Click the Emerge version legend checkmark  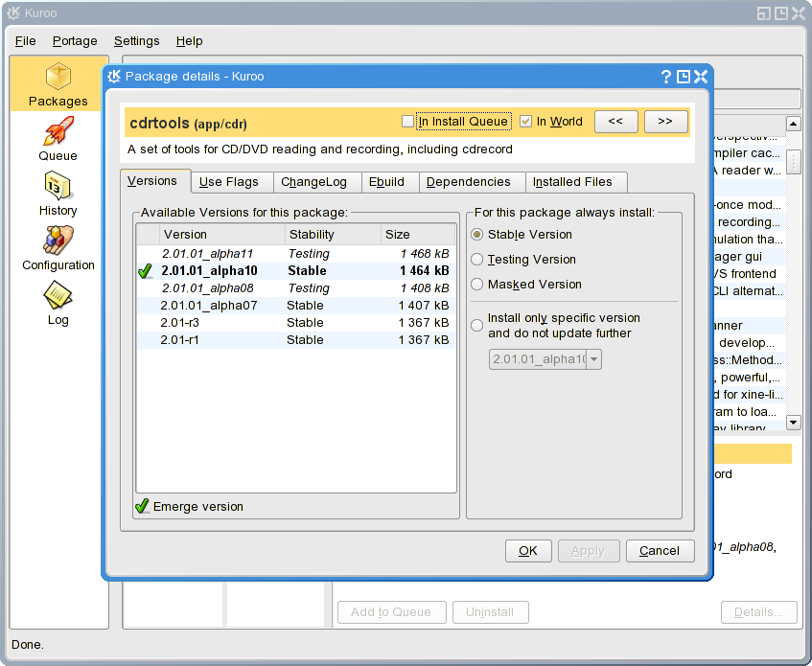(142, 506)
